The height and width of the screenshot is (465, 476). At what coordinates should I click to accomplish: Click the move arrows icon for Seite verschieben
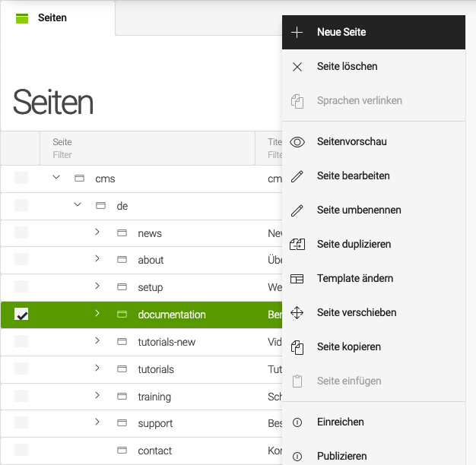(297, 313)
